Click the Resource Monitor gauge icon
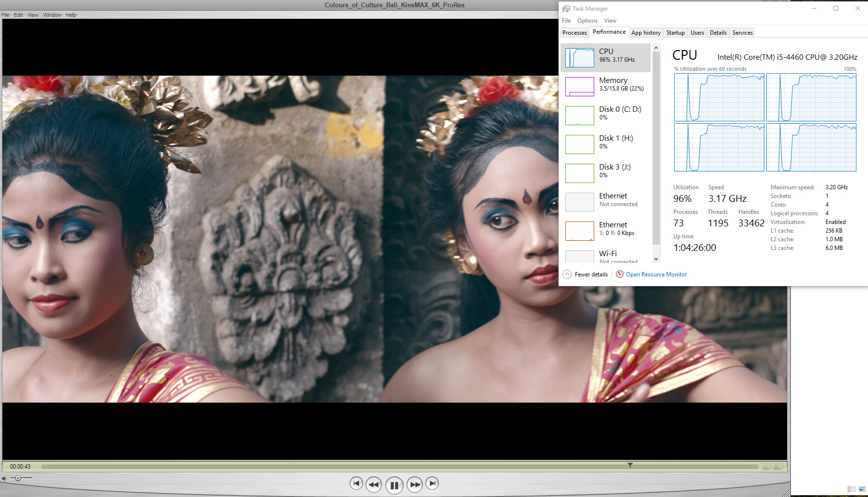868x497 pixels. 620,274
